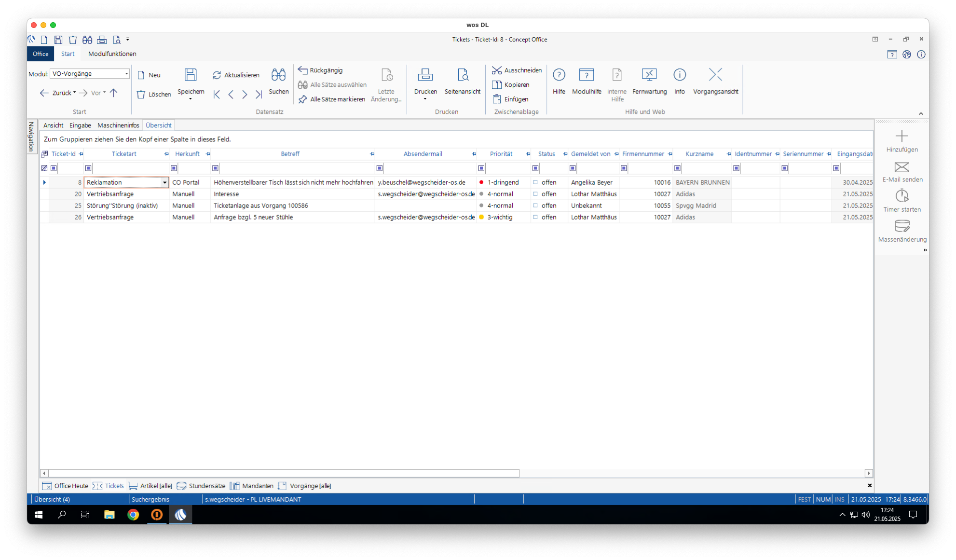Open Massenänderung in the side panel
The height and width of the screenshot is (560, 956).
[x=901, y=226]
